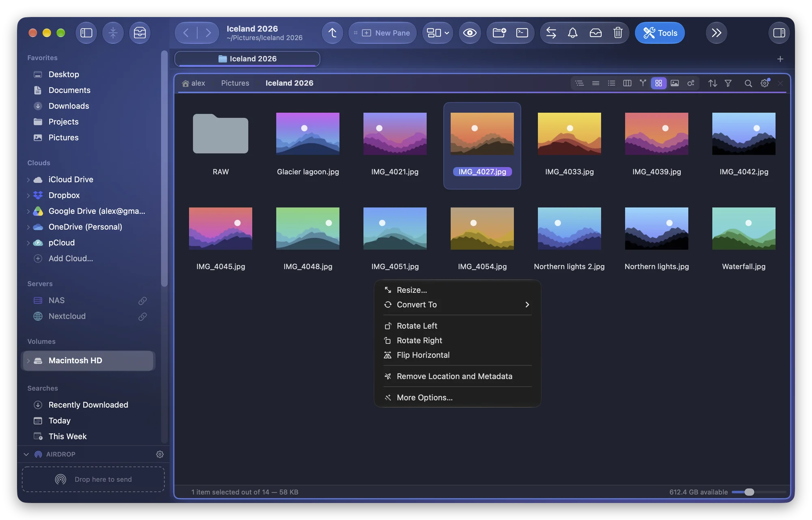Go to Pictures in breadcrumb path
This screenshot has width=812, height=520.
[235, 83]
